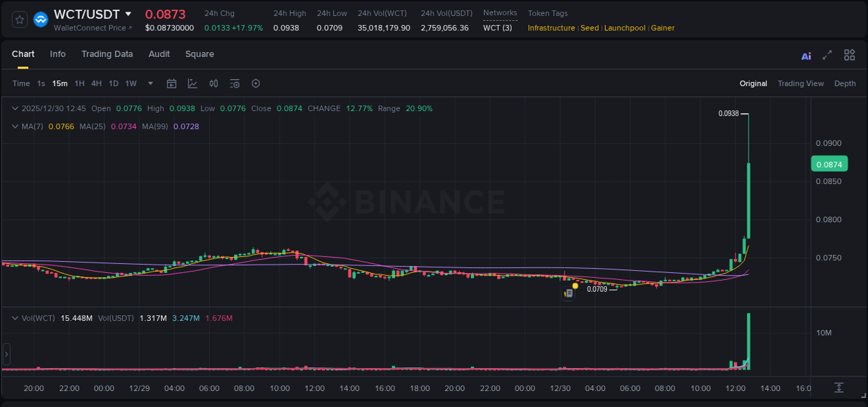868x407 pixels.
Task: Click the Launchpool token tag
Action: tap(624, 28)
